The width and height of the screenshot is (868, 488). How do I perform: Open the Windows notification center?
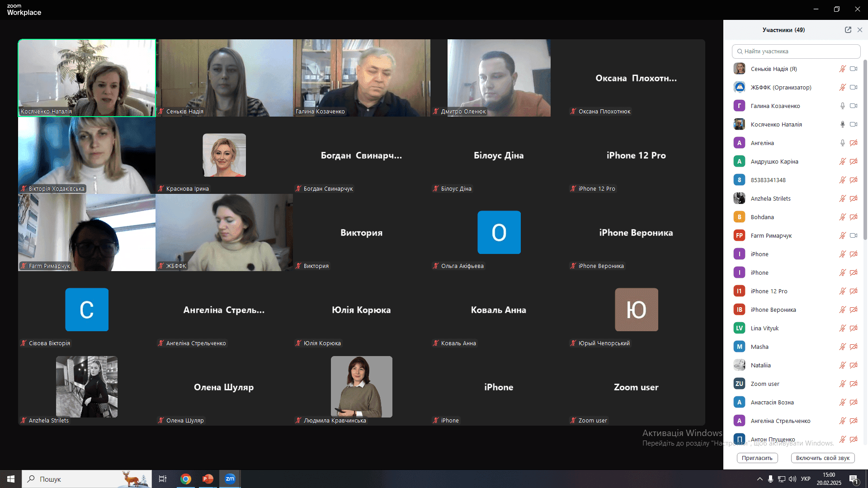click(854, 479)
